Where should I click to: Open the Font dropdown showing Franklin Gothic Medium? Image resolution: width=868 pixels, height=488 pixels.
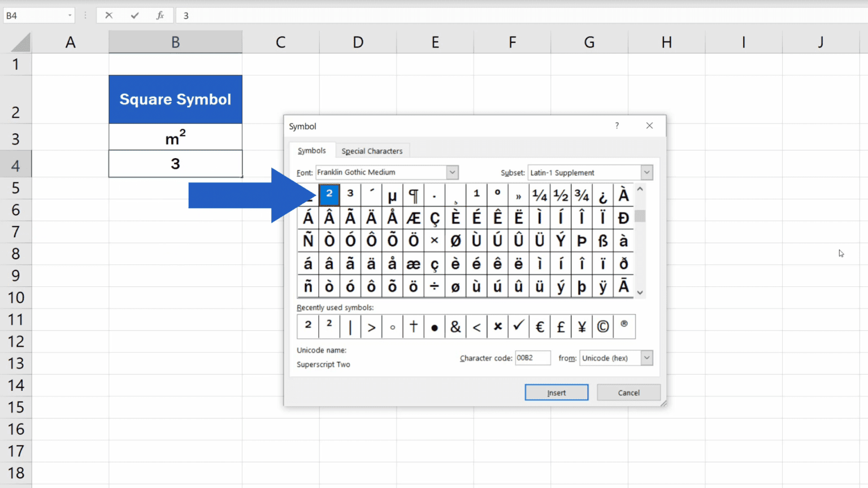click(452, 172)
